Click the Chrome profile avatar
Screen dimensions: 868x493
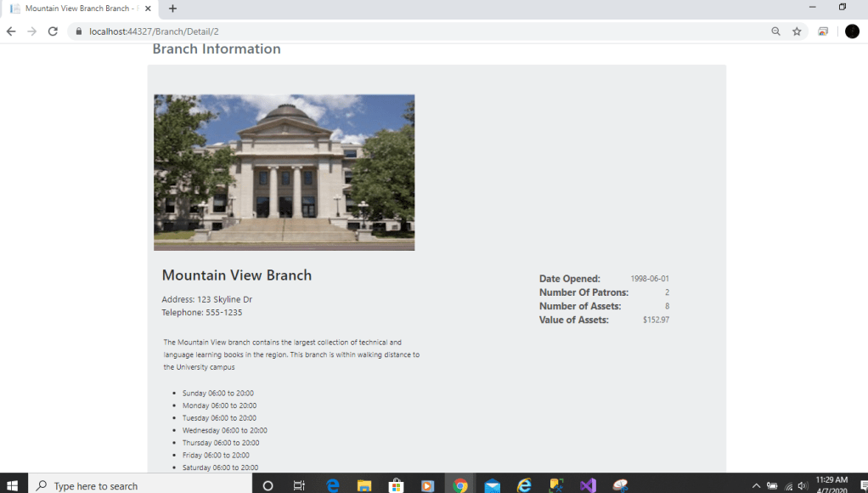(852, 31)
